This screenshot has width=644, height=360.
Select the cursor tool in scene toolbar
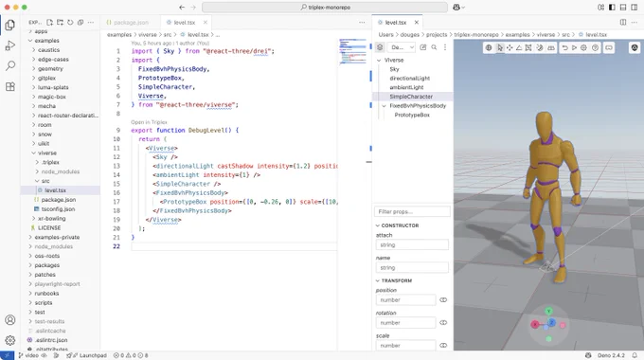click(x=499, y=47)
